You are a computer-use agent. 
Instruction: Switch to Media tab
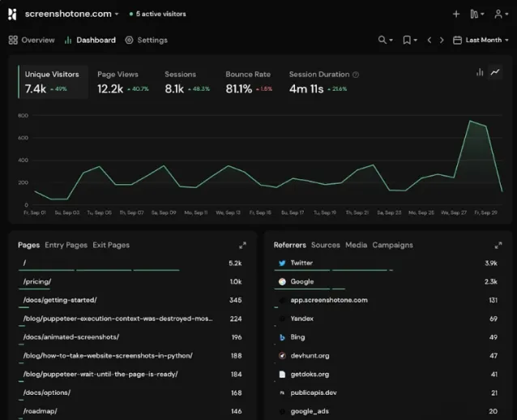point(356,245)
